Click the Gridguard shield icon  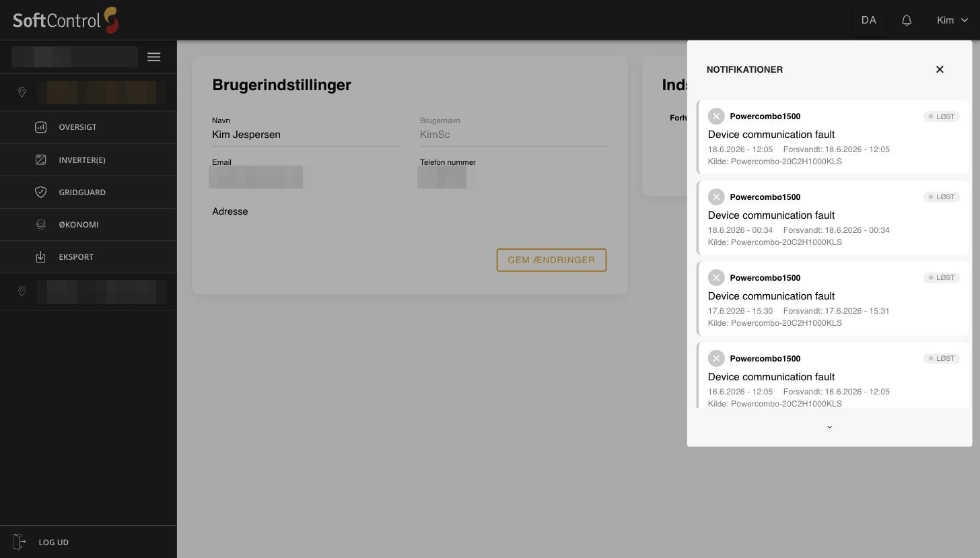coord(41,192)
